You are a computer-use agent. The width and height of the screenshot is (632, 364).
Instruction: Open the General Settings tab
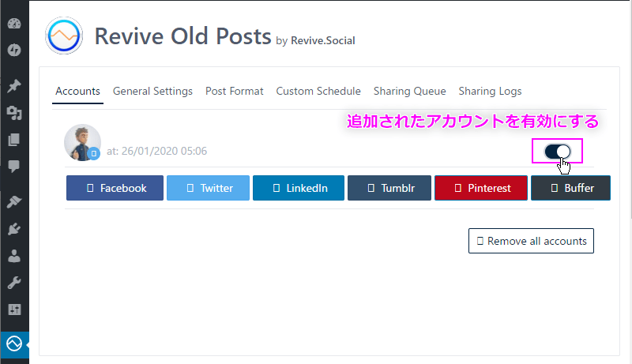click(152, 92)
